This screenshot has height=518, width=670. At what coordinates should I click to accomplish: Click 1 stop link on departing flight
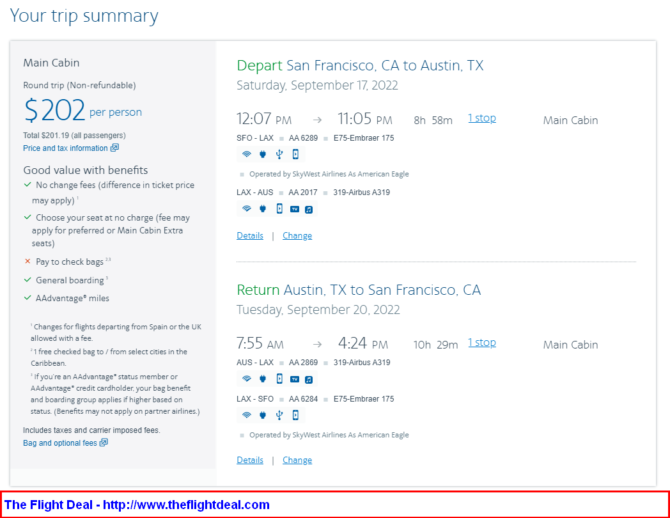482,118
